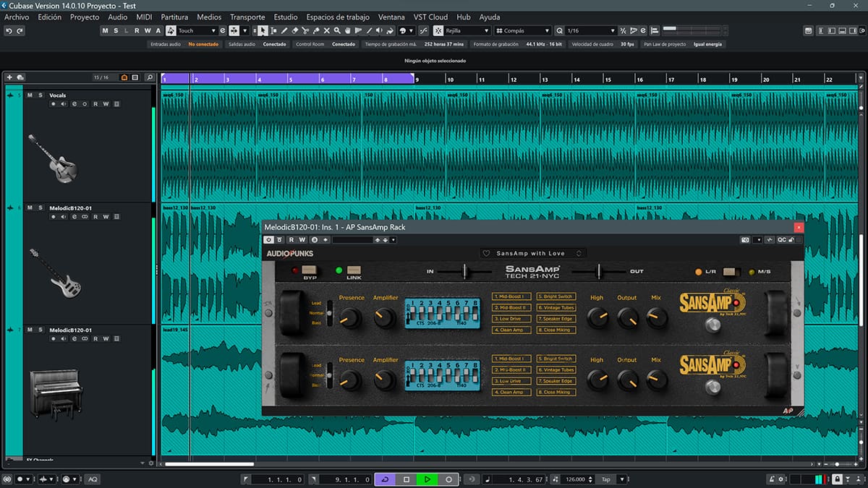Click the Stop button in transport
The image size is (868, 488).
(407, 479)
